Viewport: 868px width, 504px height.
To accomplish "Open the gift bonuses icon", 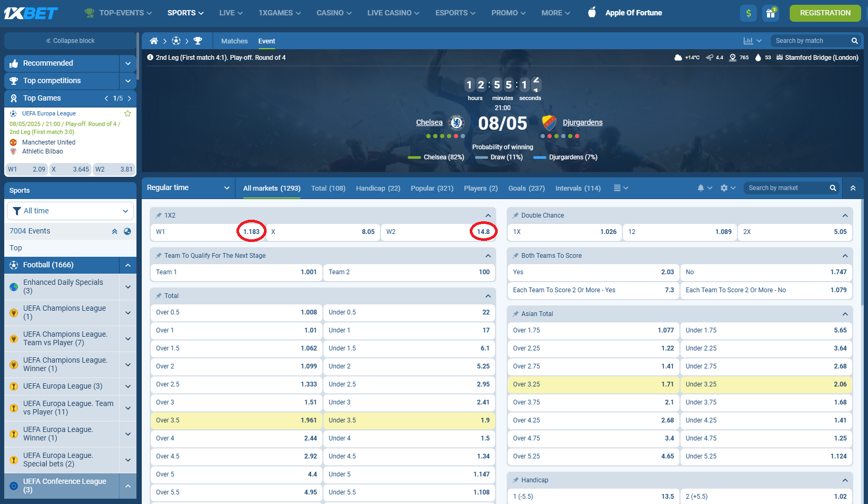I will coord(771,13).
